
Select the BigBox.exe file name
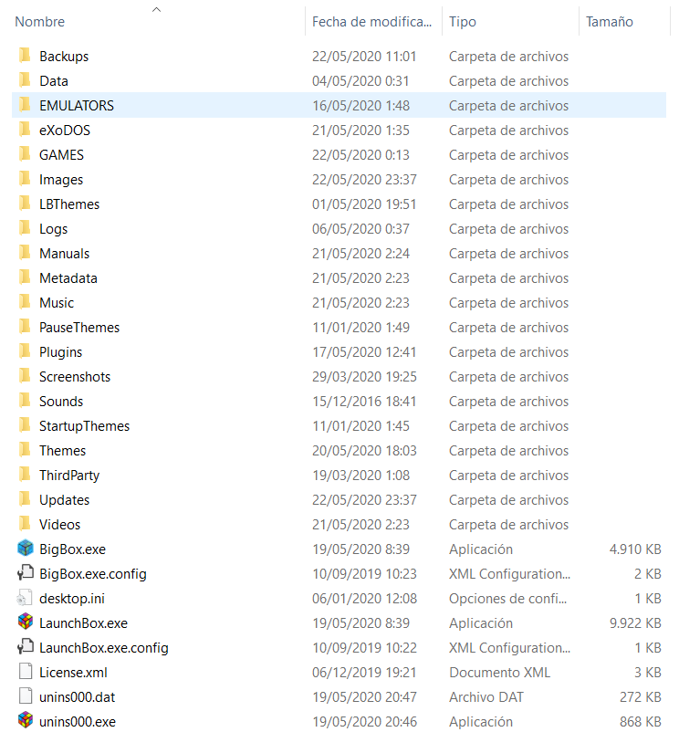pos(72,549)
